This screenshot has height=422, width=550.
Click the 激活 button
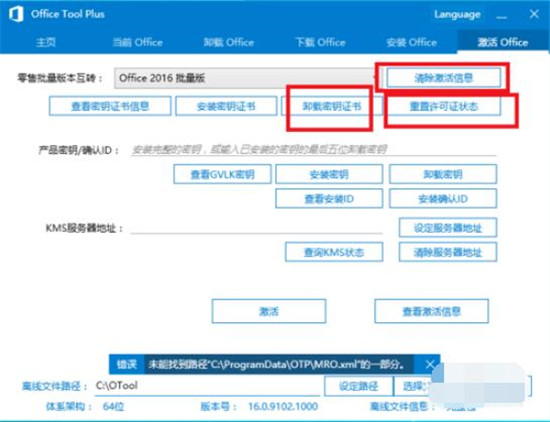(269, 311)
